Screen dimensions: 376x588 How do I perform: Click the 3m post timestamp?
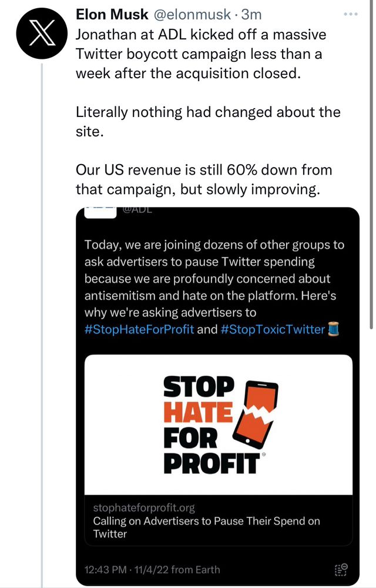click(252, 14)
